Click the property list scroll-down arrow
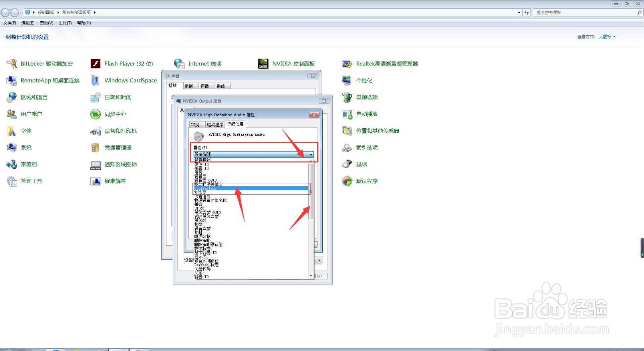 (311, 276)
